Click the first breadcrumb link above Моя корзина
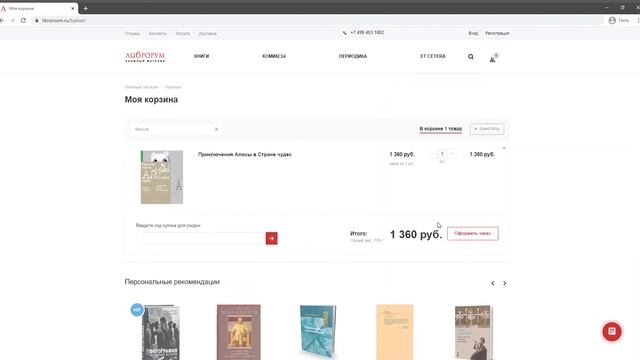The image size is (640, 360). [141, 87]
